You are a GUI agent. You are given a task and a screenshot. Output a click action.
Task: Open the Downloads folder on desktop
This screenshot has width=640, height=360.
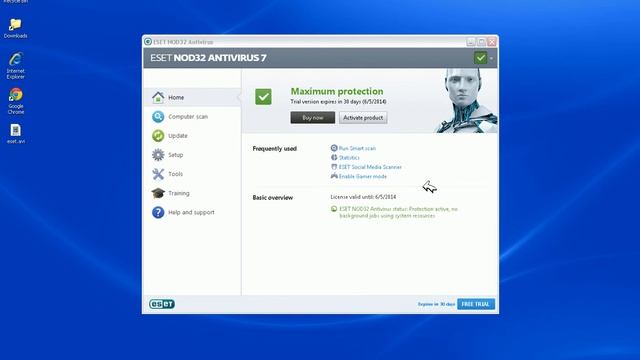16,29
